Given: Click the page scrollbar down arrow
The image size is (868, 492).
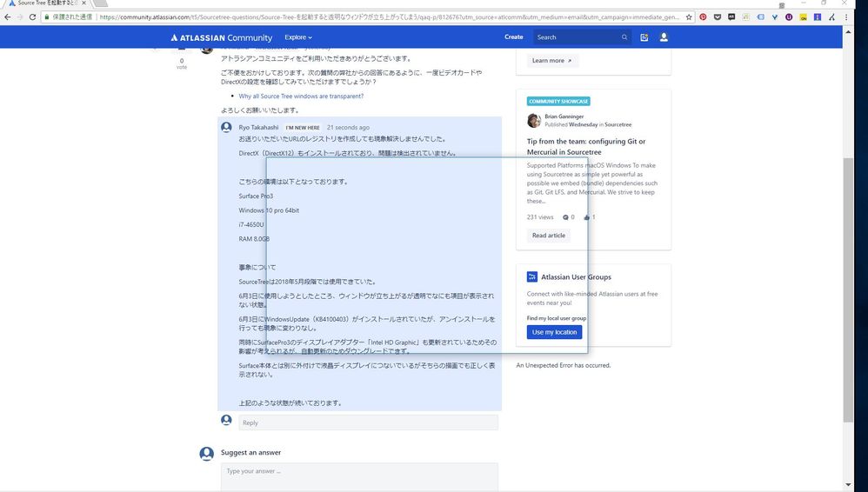Looking at the screenshot, I should [848, 485].
